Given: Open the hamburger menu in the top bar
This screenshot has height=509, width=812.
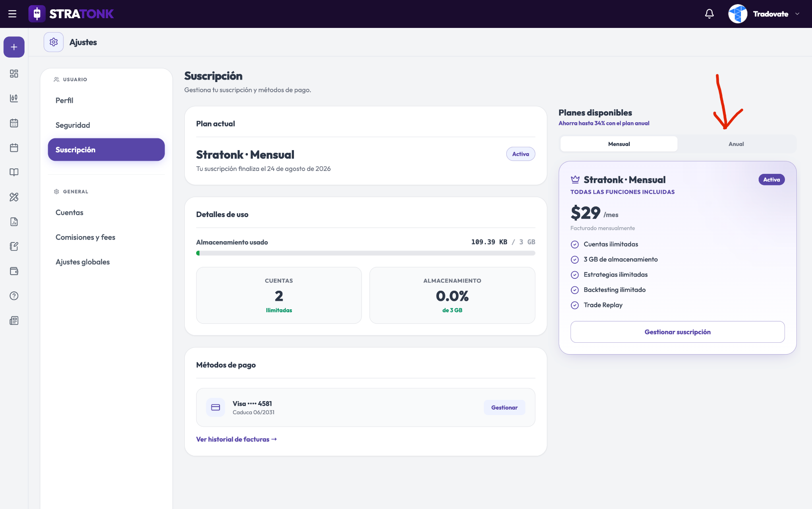Looking at the screenshot, I should [12, 14].
